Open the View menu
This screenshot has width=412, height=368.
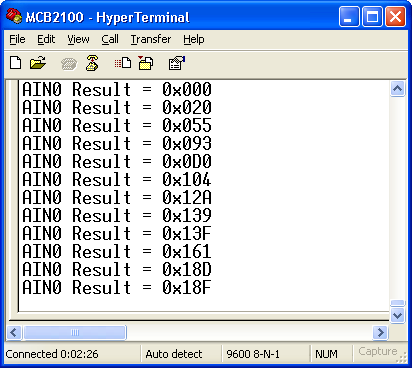point(78,39)
